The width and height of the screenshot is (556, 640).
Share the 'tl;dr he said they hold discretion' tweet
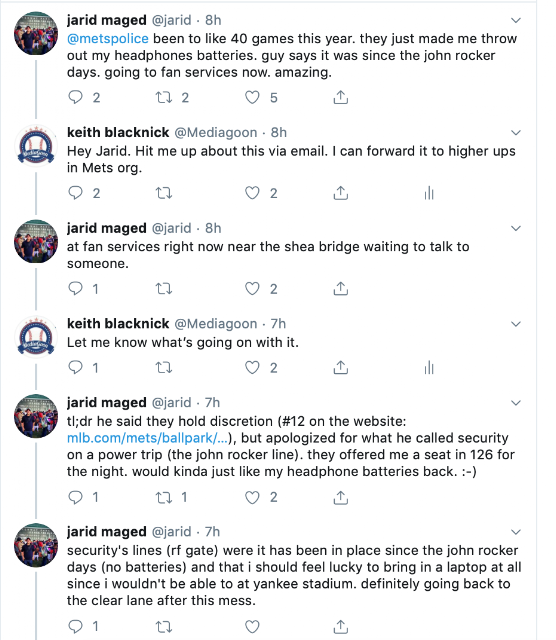[340, 497]
